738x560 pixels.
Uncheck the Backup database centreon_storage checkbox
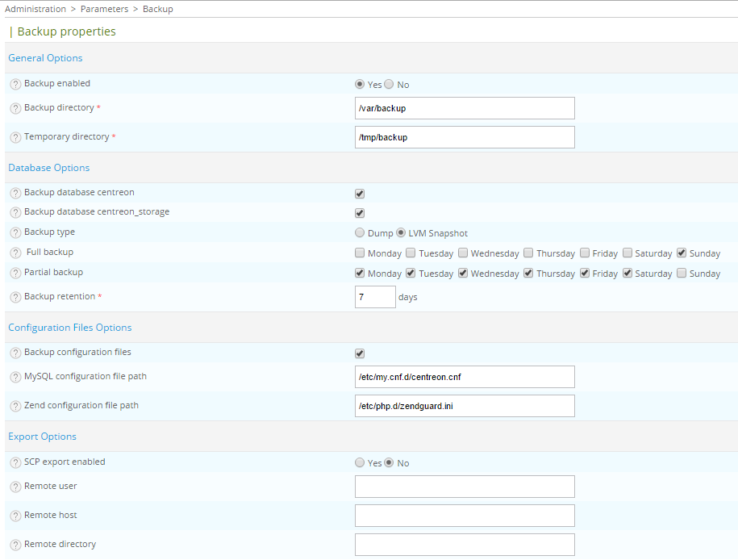point(359,212)
